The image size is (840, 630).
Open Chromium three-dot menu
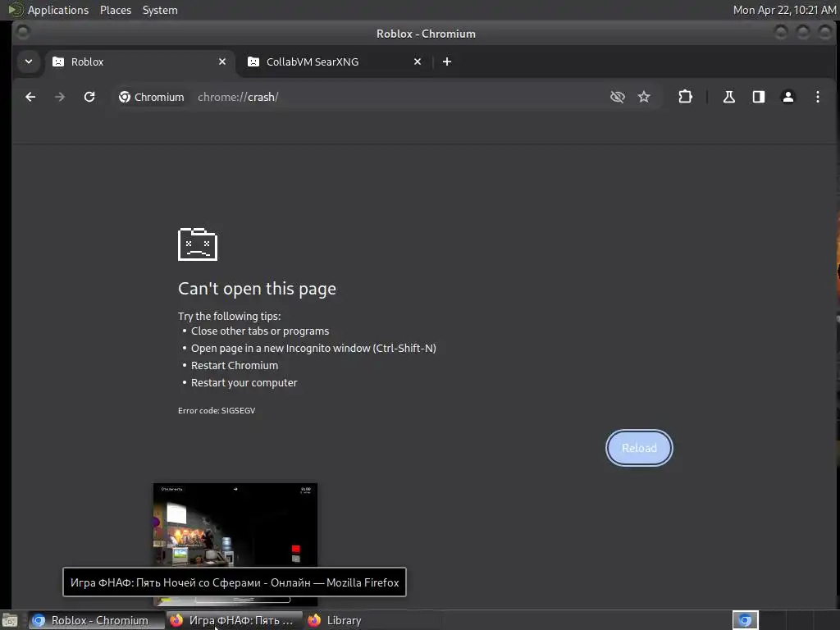pos(818,97)
